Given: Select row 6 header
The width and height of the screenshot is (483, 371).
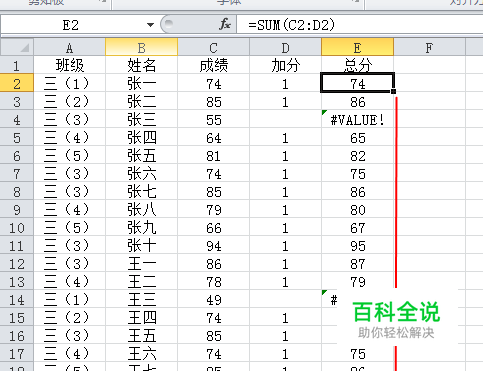Looking at the screenshot, I should (17, 155).
